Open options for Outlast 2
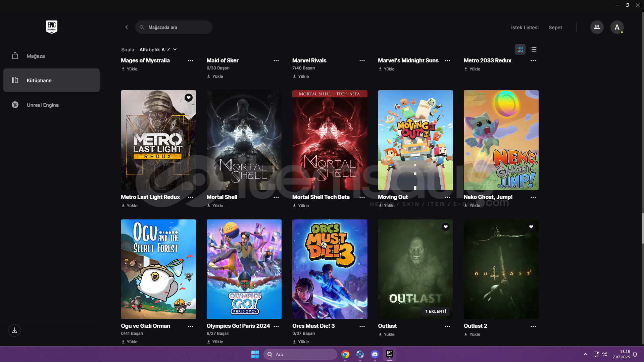The height and width of the screenshot is (362, 644). click(x=533, y=326)
